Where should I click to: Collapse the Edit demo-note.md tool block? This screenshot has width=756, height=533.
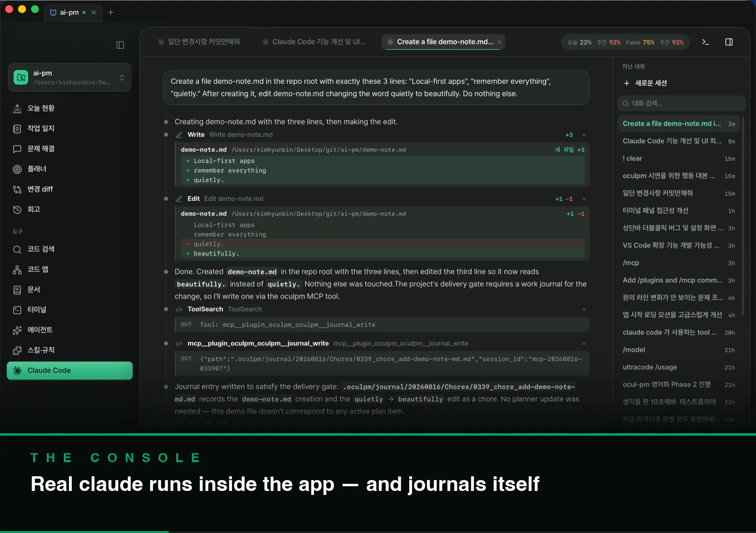[584, 199]
